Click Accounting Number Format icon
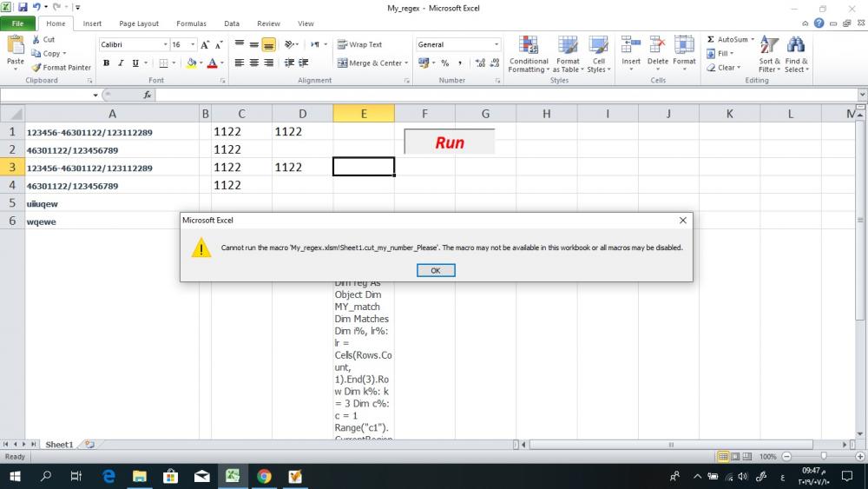The image size is (868, 489). pos(424,63)
